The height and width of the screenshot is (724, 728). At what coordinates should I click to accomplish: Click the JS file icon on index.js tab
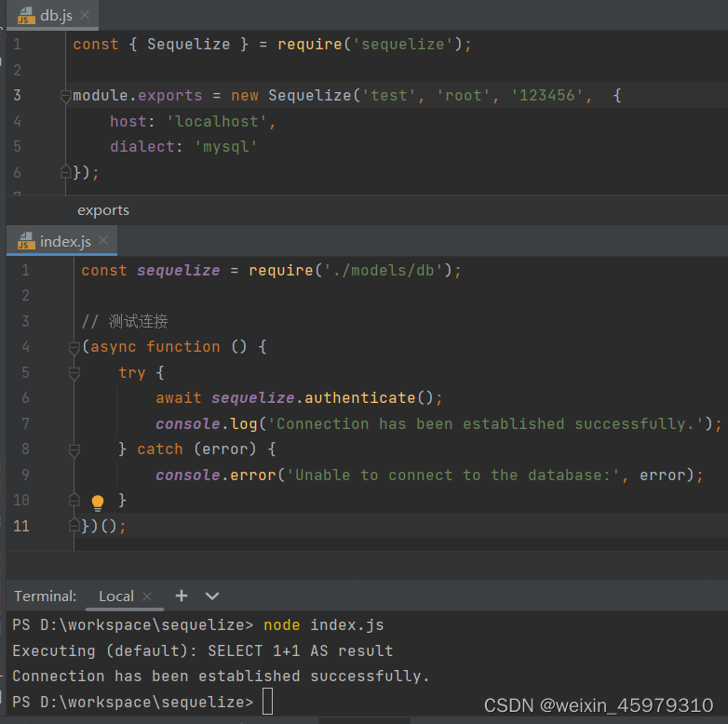click(26, 241)
